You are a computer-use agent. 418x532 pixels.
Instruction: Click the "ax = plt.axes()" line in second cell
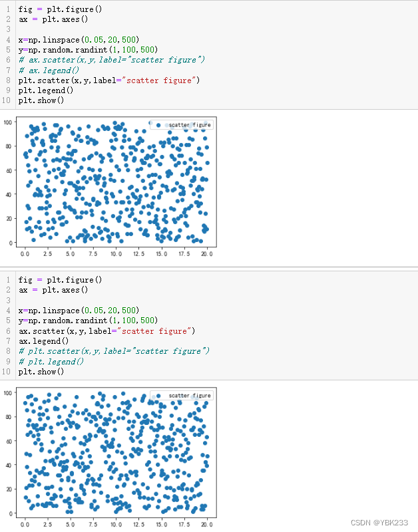[53, 290]
